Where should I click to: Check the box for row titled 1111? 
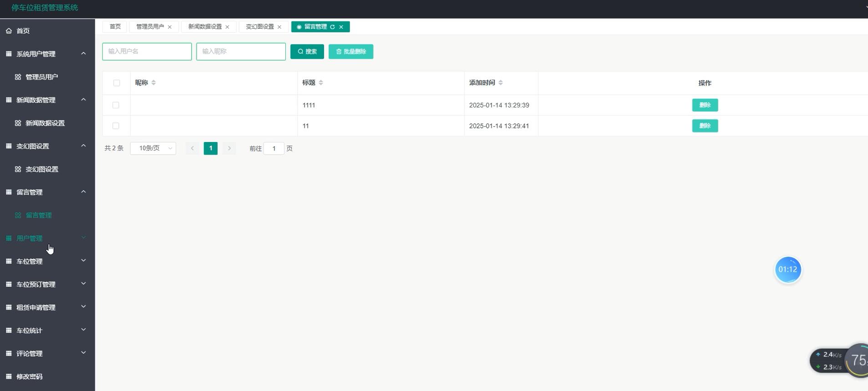tap(116, 105)
